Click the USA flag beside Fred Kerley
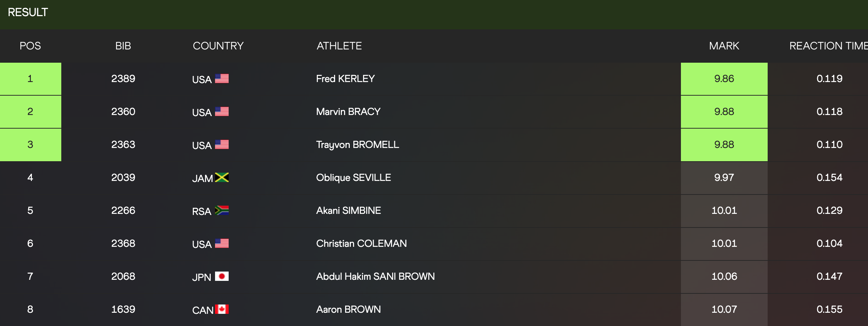Screen dimensions: 868x326 point(222,78)
